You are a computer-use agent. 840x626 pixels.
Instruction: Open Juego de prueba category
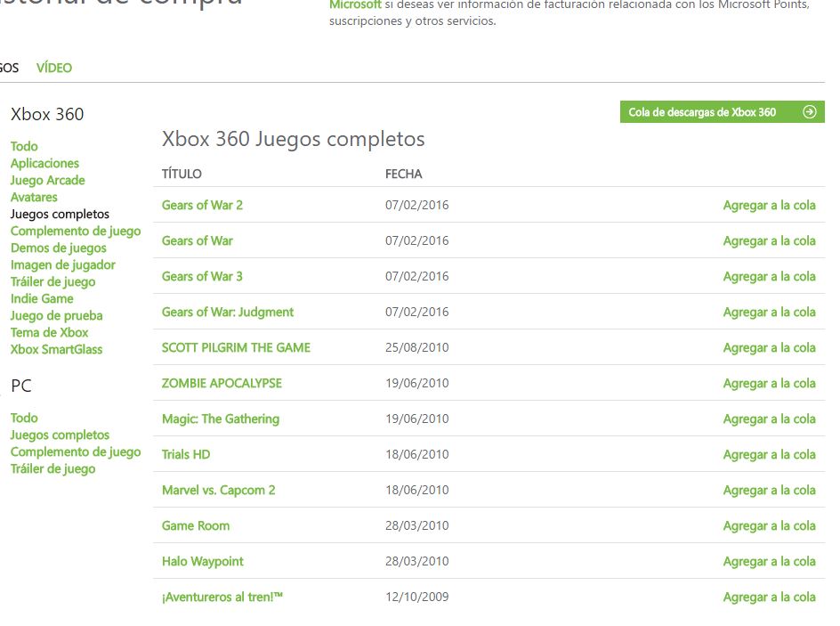57,316
